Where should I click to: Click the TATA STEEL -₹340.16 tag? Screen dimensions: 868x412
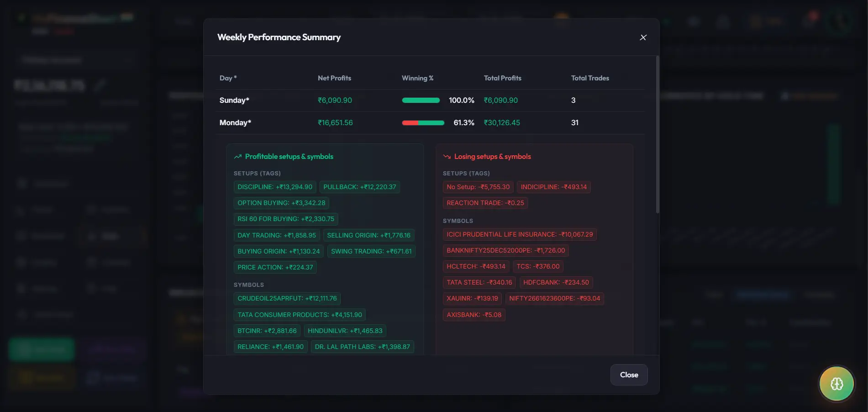pyautogui.click(x=479, y=282)
